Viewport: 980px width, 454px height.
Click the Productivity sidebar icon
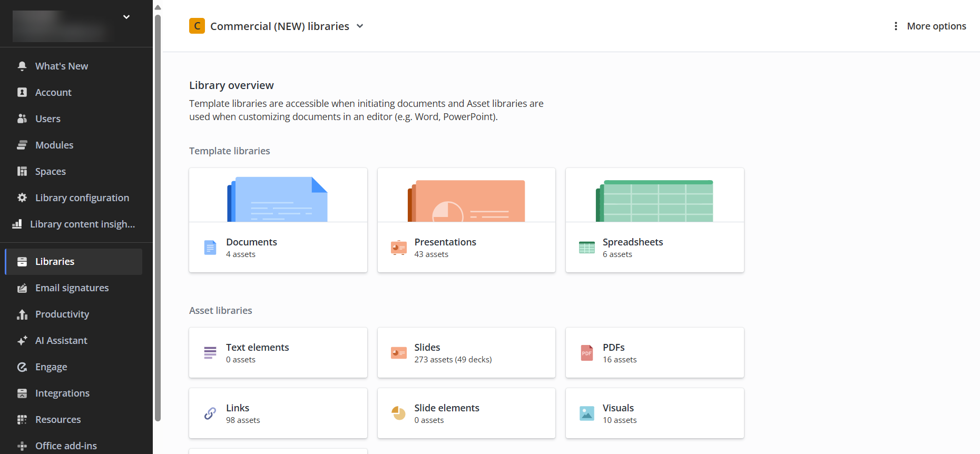point(22,314)
